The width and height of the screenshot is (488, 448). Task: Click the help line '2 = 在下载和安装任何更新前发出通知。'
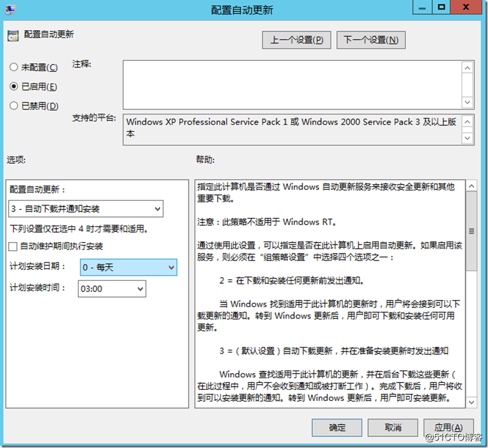point(292,280)
